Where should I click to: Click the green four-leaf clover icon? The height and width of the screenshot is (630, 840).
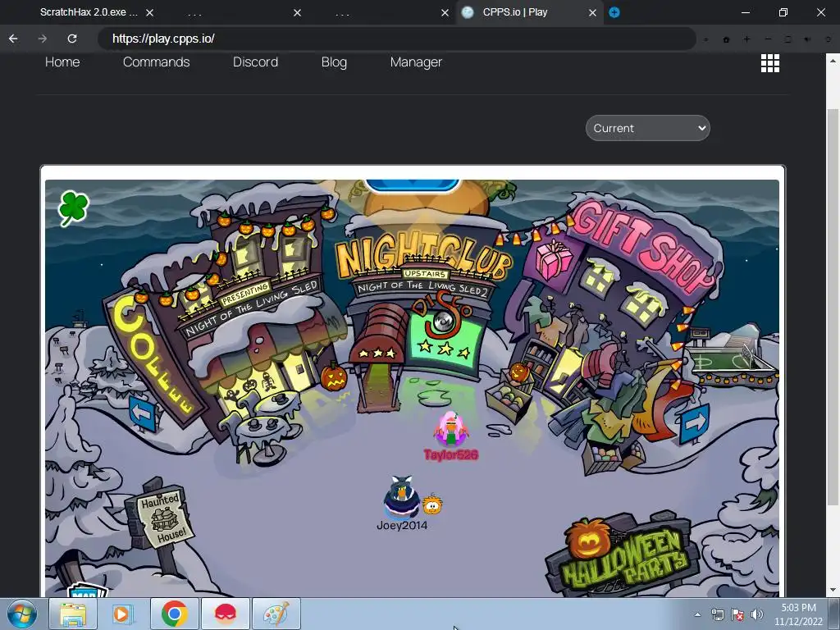[x=73, y=208]
